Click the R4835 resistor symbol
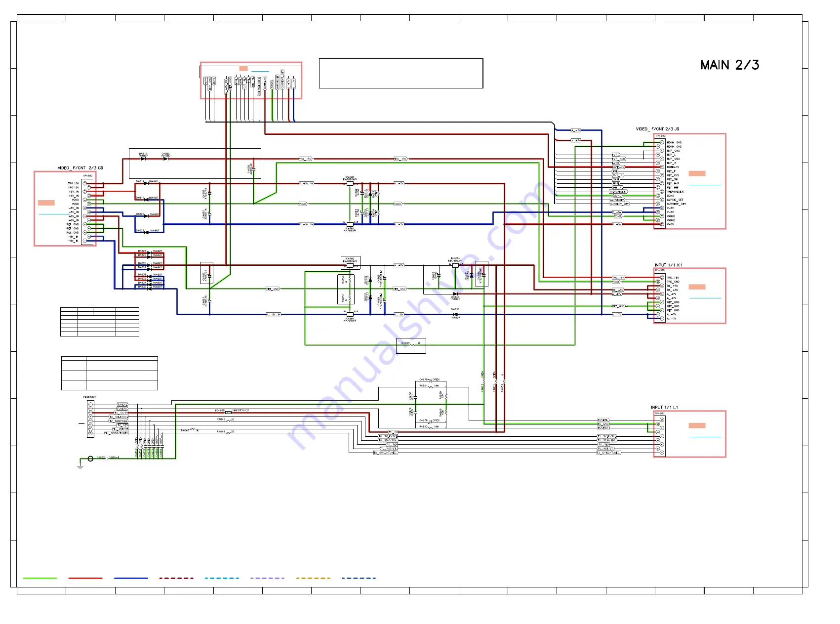840x624 pixels. (412, 345)
